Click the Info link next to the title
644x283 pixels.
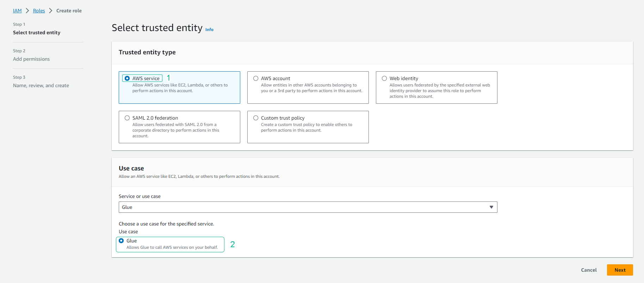209,30
